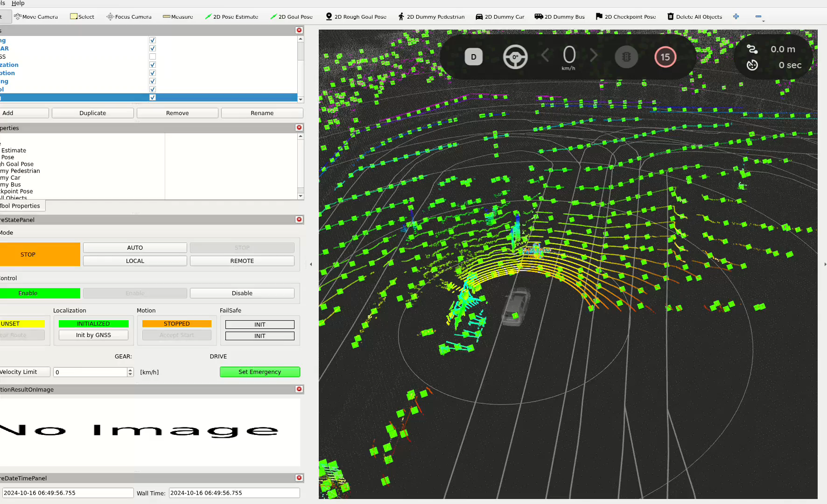827x504 pixels.
Task: Open the Help menu
Action: [x=18, y=3]
